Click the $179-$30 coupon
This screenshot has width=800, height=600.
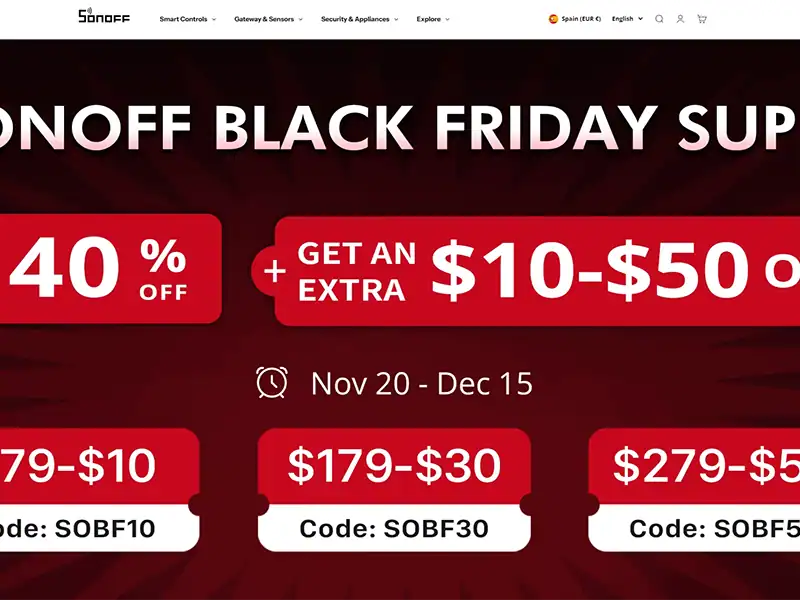(394, 466)
